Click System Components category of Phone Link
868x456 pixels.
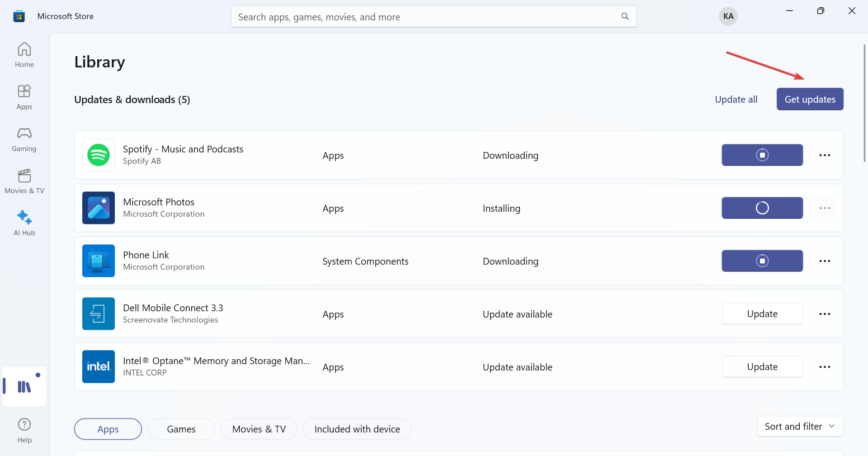tap(365, 261)
